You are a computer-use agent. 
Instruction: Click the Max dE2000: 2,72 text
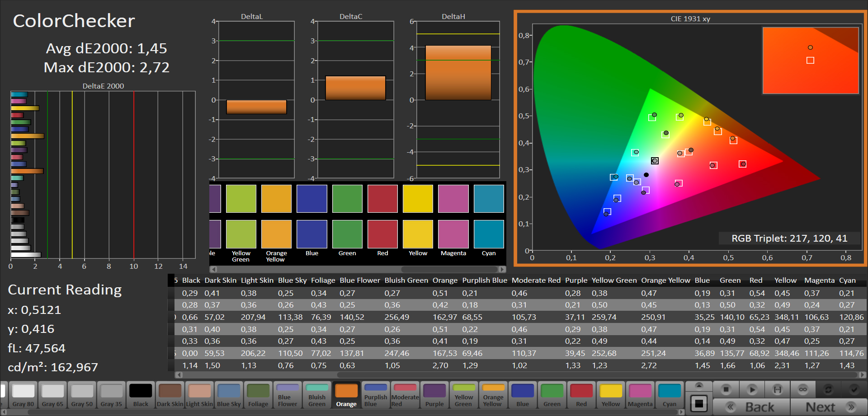tap(107, 67)
